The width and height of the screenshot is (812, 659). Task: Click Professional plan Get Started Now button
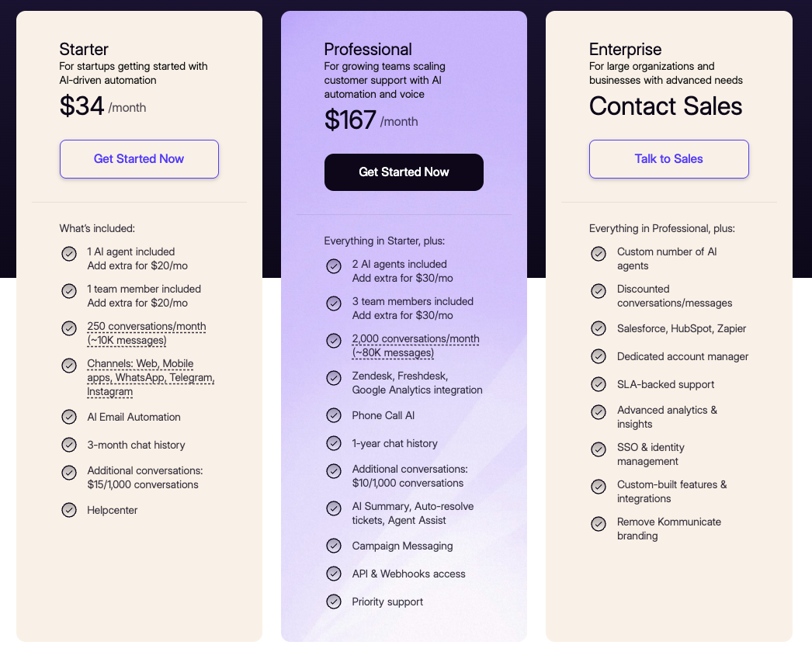[x=404, y=172]
